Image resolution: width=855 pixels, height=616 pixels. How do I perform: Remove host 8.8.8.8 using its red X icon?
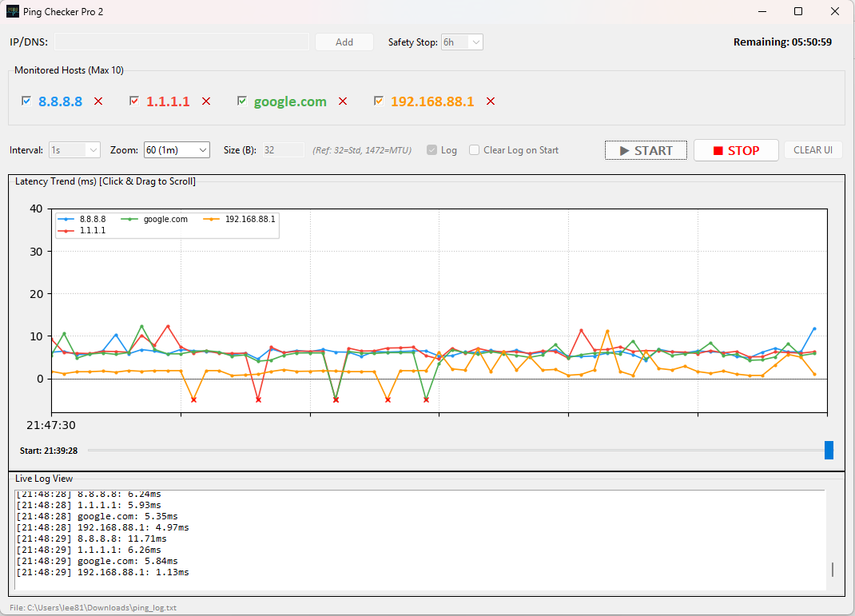tap(97, 101)
